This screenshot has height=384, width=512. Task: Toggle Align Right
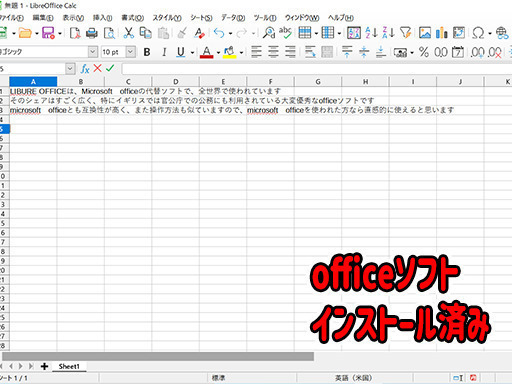[290, 52]
